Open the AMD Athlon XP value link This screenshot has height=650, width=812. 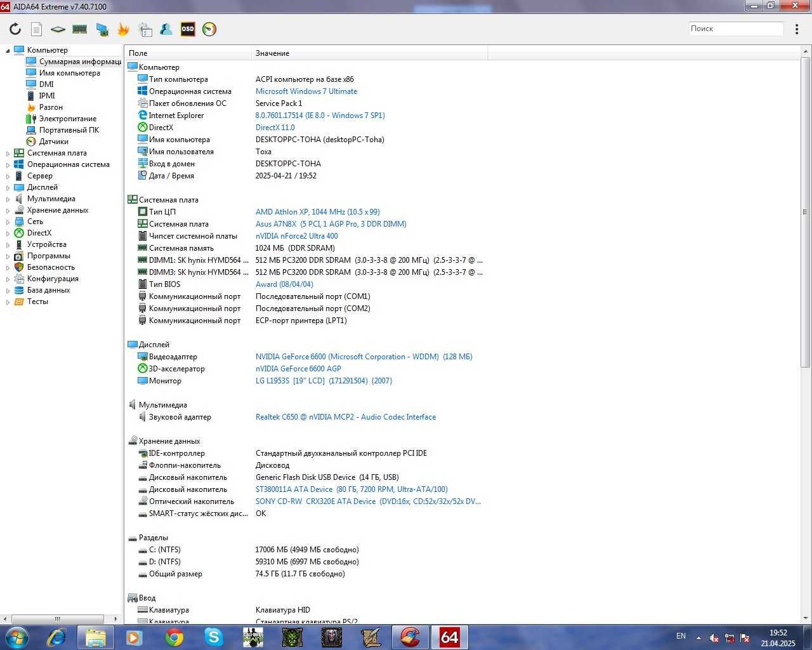[318, 212]
